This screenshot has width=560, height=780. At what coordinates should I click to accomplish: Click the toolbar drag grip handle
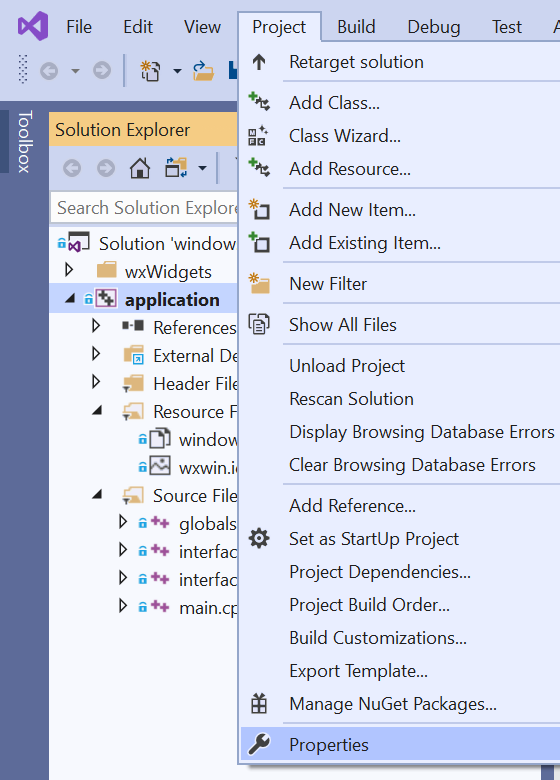(x=23, y=69)
